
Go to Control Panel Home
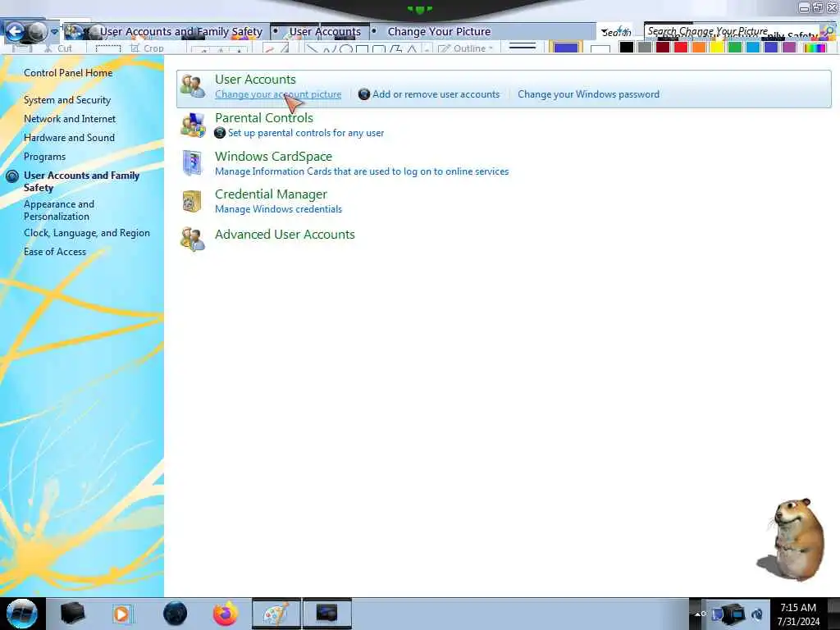coord(68,73)
